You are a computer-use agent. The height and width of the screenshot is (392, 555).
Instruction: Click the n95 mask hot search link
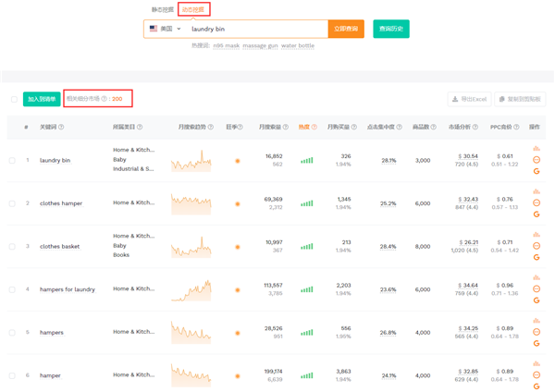coord(225,45)
